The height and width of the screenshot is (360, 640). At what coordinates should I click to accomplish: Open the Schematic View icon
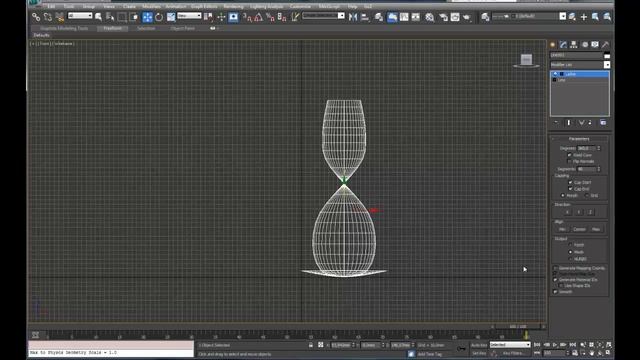(416, 17)
